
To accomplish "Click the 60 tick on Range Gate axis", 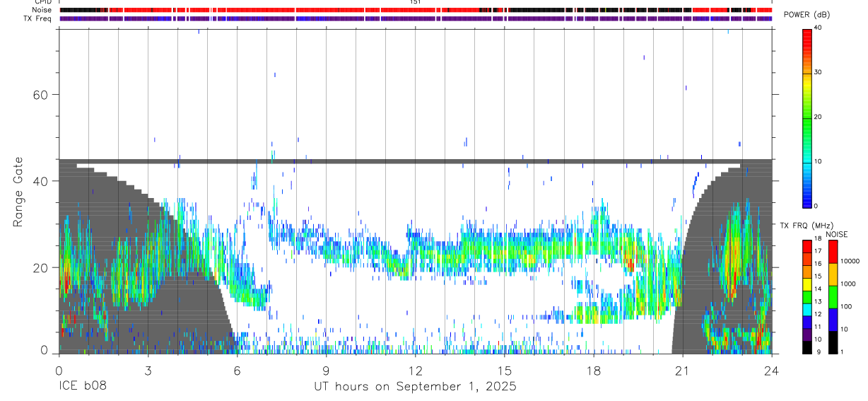I will tap(42, 95).
